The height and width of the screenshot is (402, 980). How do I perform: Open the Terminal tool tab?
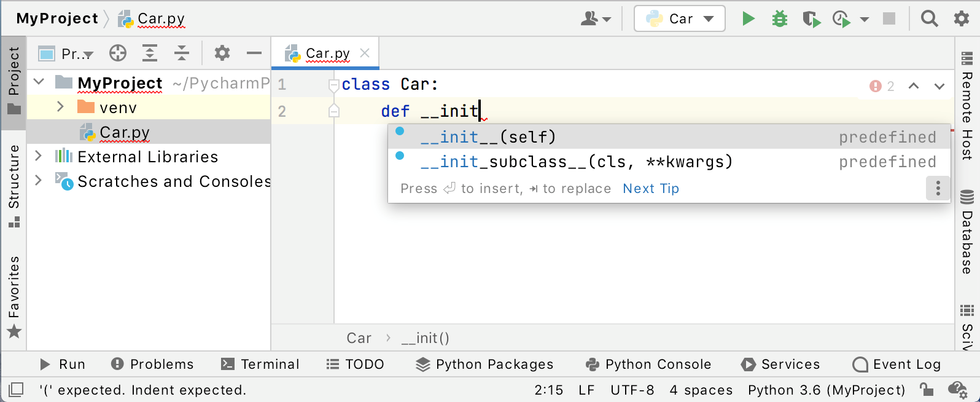click(260, 365)
